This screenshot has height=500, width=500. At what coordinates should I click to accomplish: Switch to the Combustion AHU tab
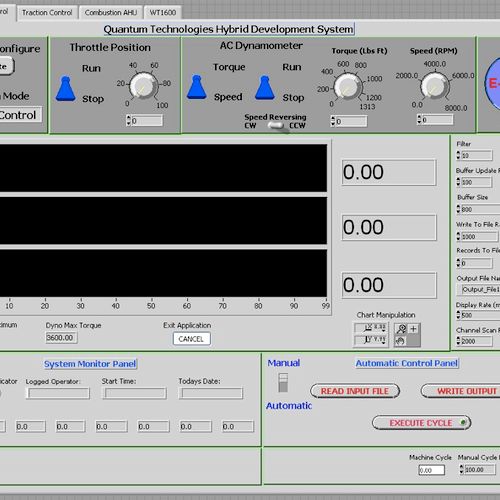coord(110,13)
